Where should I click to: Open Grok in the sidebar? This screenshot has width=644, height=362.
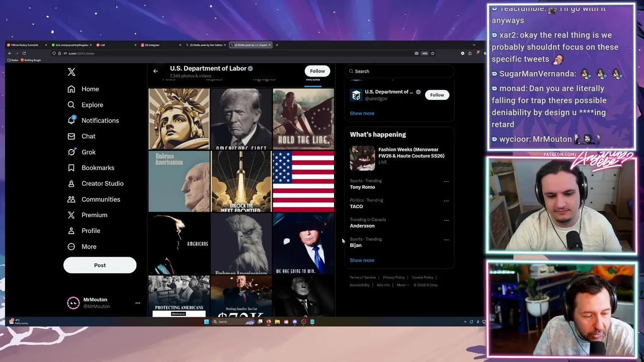point(82,152)
